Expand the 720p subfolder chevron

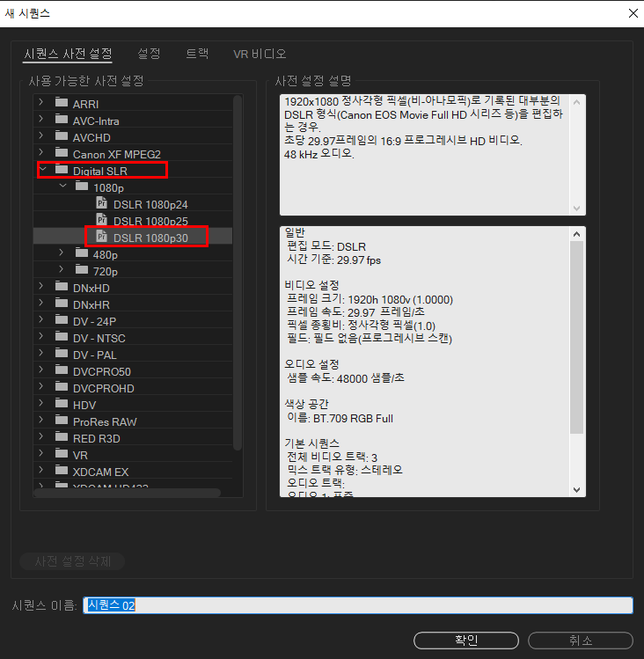click(61, 269)
